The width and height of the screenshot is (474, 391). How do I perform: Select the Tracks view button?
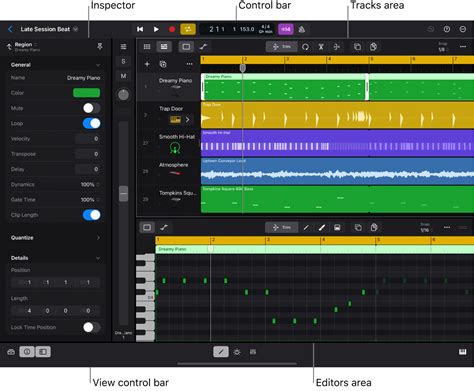(164, 47)
